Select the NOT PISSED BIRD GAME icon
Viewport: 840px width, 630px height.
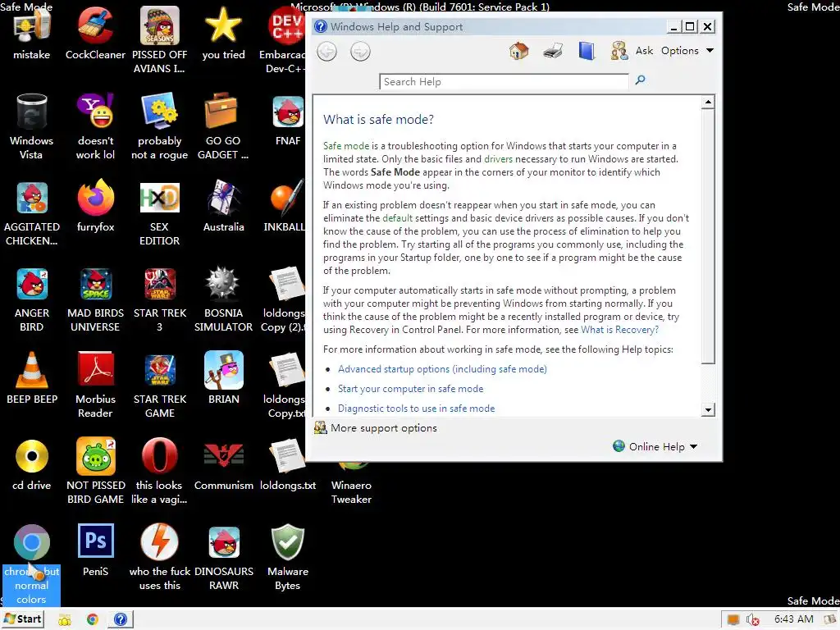95,471
